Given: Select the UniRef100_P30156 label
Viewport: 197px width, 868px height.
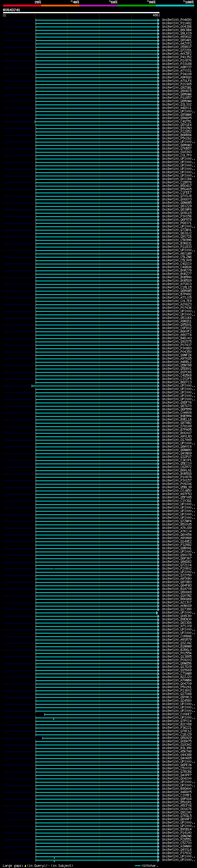Looking at the screenshot, I should click(177, 216).
